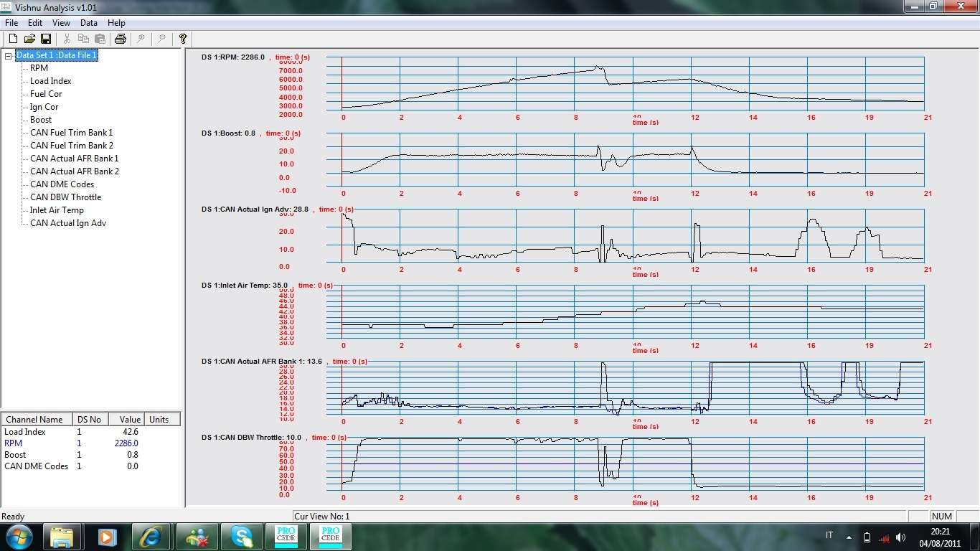Click the question mark help icon
The height and width of the screenshot is (551, 980).
183,39
